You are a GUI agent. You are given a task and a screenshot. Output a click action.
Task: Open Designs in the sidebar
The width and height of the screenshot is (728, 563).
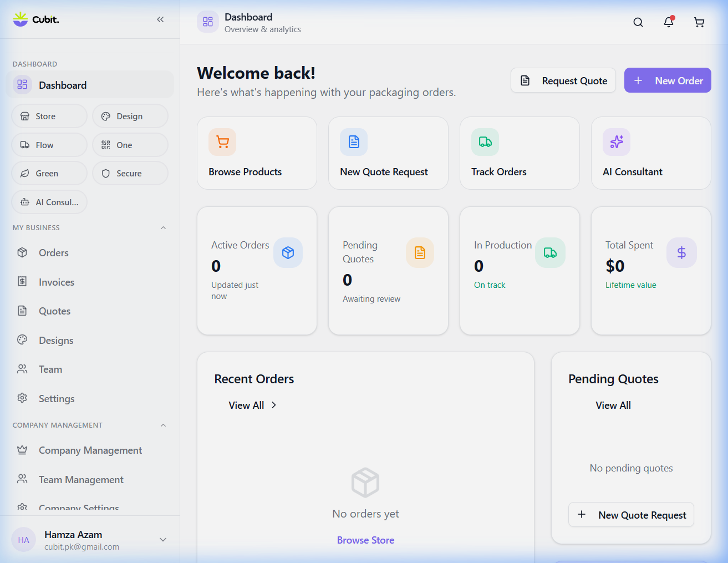pyautogui.click(x=90, y=340)
